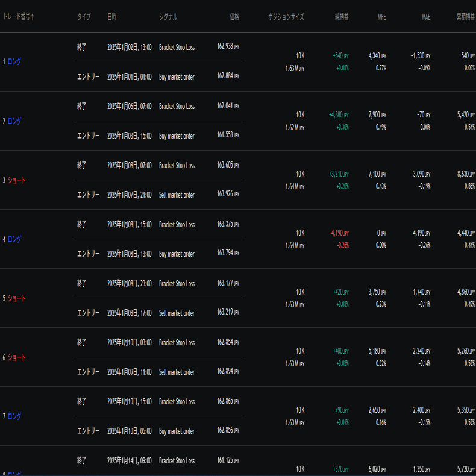
Task: Click the MAE column header
Action: 426,17
